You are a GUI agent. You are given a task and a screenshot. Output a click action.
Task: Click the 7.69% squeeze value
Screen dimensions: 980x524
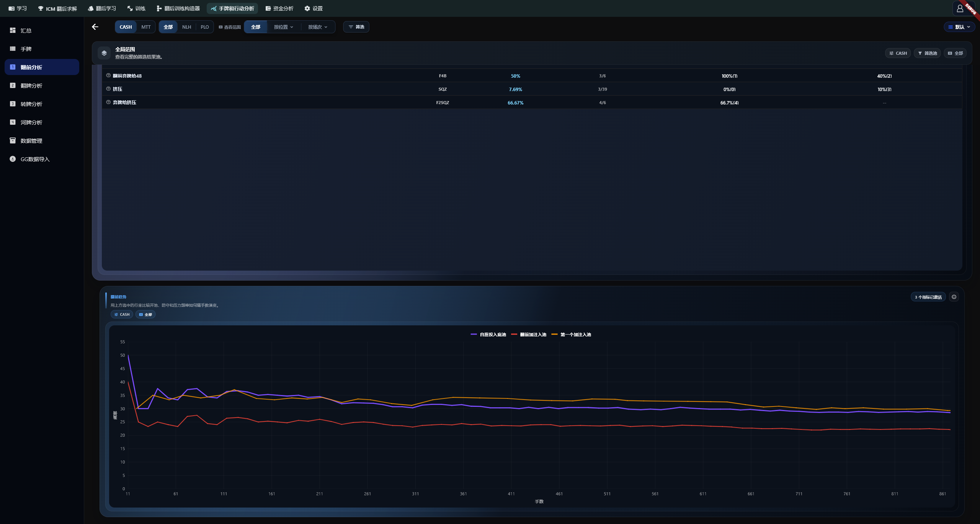tap(515, 89)
